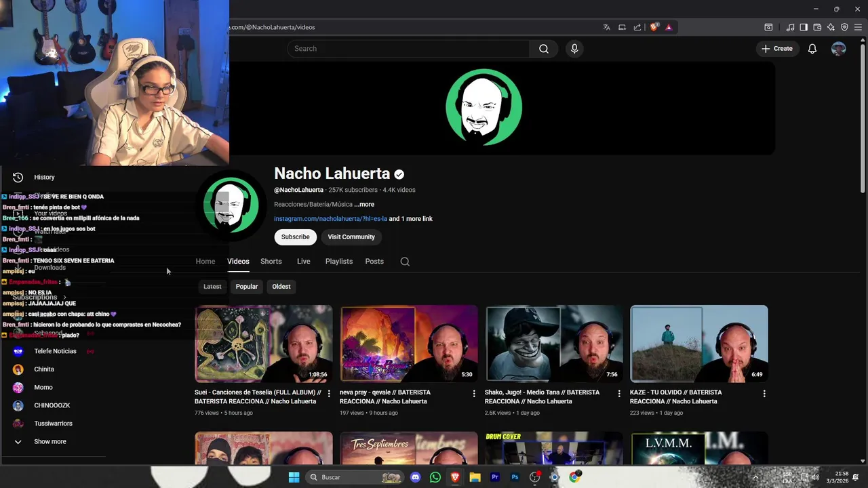Screen dimensions: 868x488
Task: Open the notifications bell
Action: [812, 49]
